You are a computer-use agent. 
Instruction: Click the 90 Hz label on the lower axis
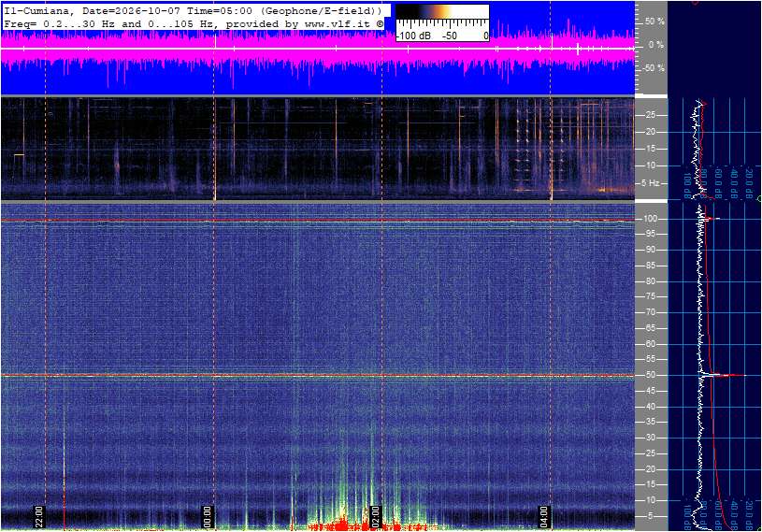pos(650,250)
